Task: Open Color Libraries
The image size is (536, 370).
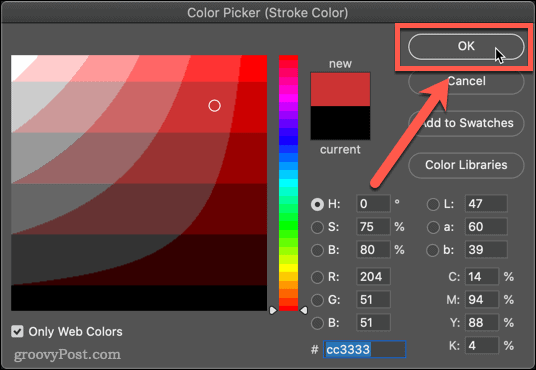Action: [466, 165]
